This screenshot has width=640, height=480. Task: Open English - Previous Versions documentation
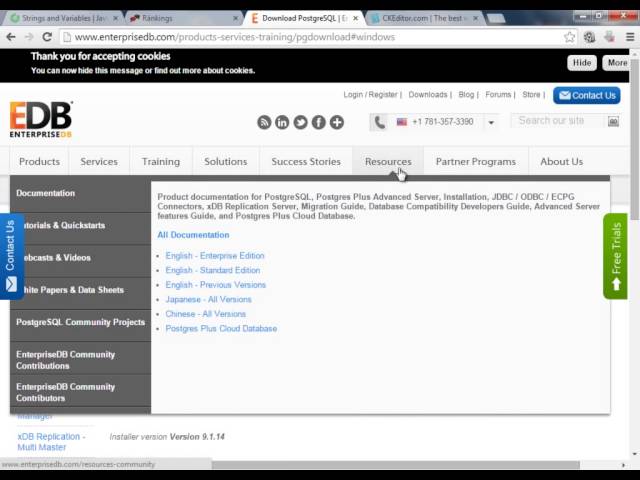[216, 285]
